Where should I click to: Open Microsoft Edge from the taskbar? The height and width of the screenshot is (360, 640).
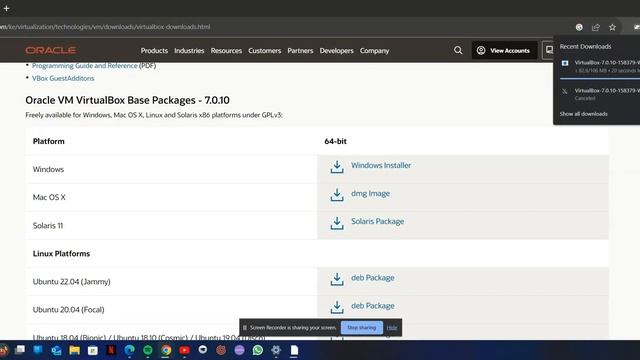[x=129, y=350]
